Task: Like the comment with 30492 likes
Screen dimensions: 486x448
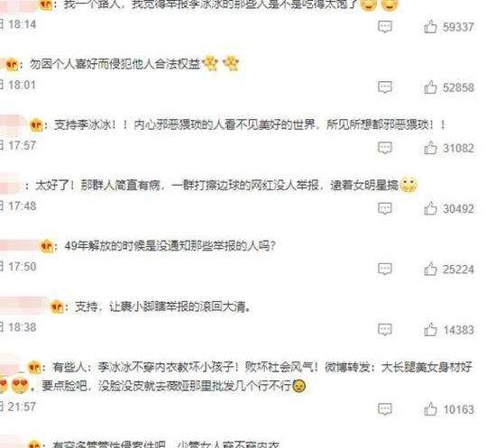Action: tap(430, 208)
